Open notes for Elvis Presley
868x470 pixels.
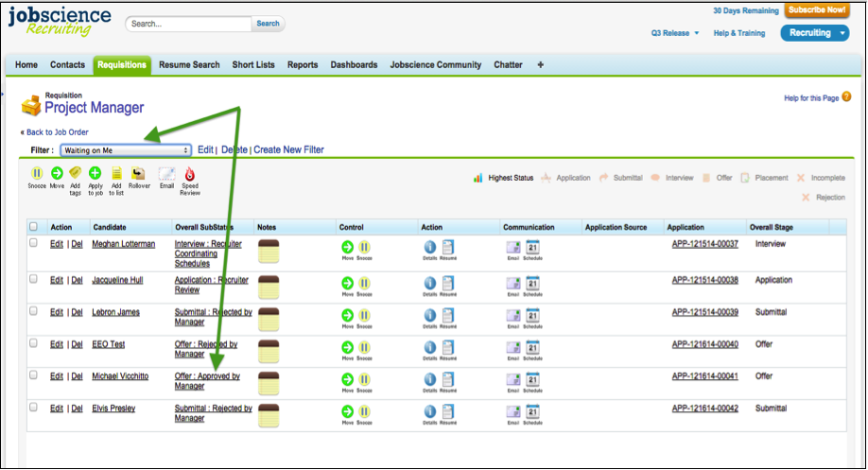269,416
